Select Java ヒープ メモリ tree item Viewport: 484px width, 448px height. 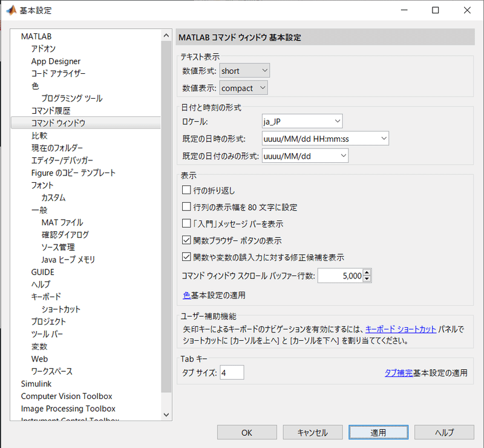coord(68,260)
